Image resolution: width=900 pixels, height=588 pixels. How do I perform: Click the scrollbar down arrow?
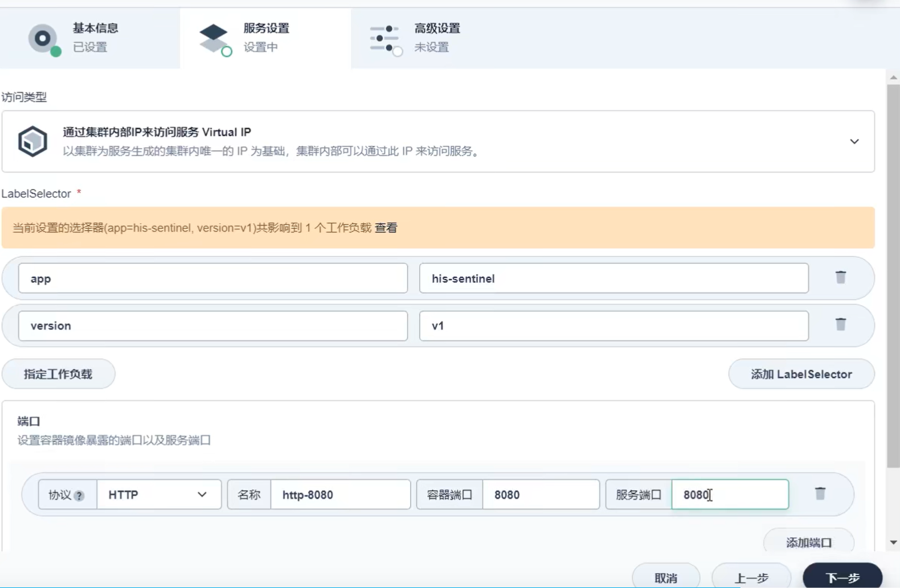[893, 542]
